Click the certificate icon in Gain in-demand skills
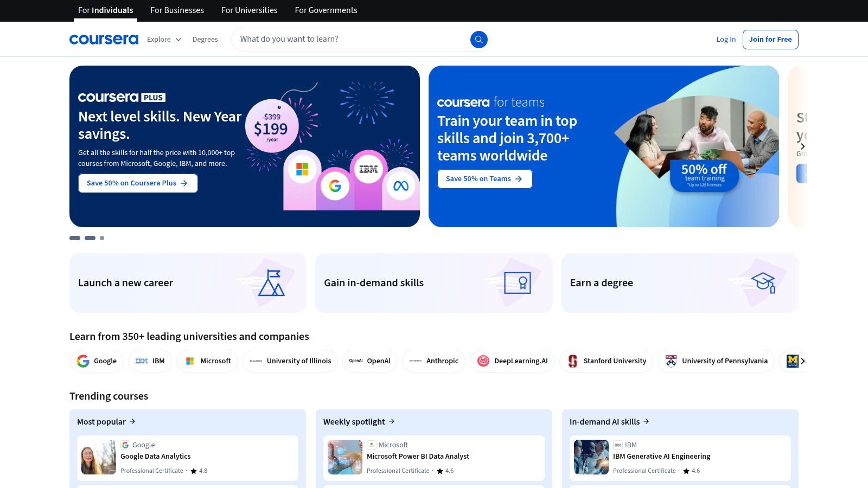Viewport: 868px width, 488px height. click(518, 282)
